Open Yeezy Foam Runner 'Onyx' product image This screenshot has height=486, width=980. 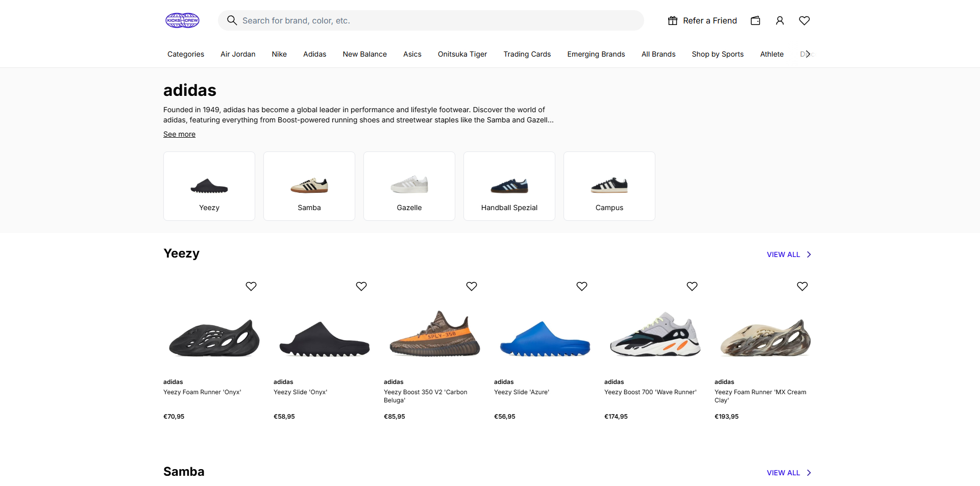click(214, 338)
